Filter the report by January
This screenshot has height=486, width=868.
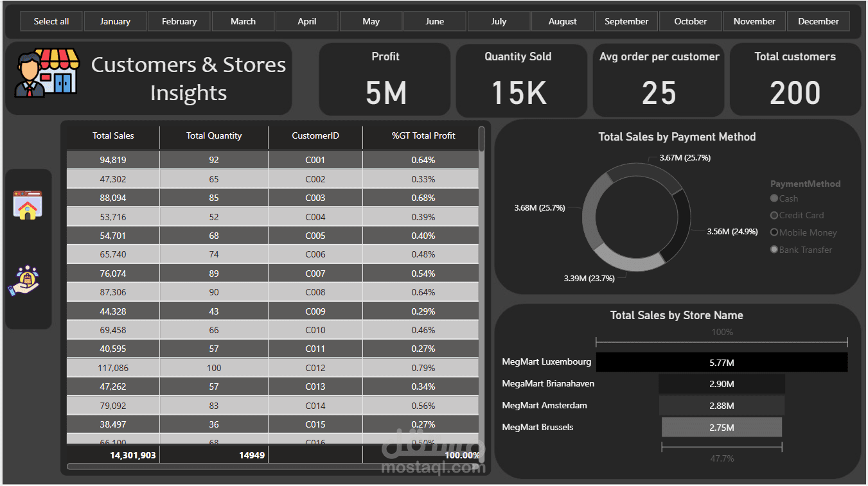[x=115, y=21]
